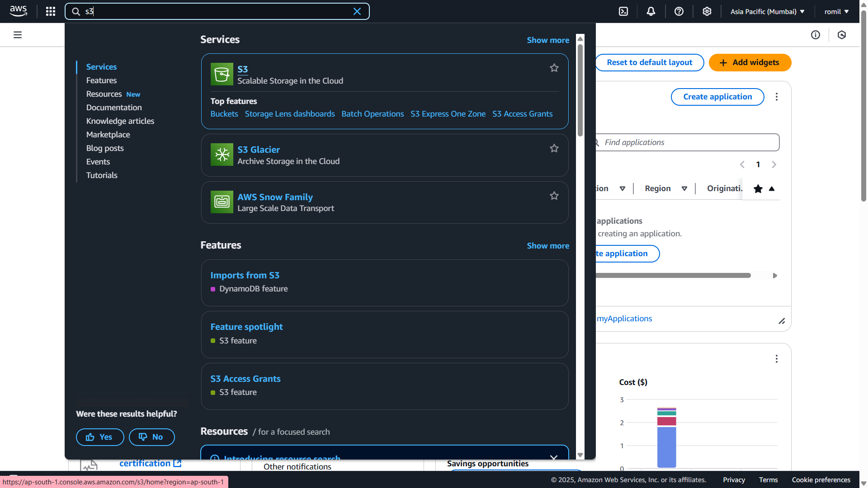Focus the Find applications field
The width and height of the screenshot is (868, 488).
[x=687, y=142]
